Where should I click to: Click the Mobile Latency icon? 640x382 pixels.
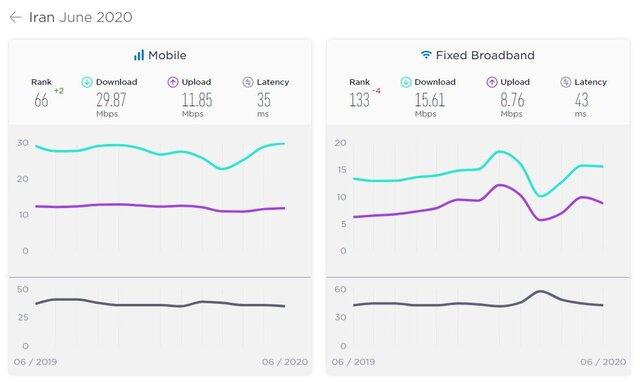[x=248, y=82]
